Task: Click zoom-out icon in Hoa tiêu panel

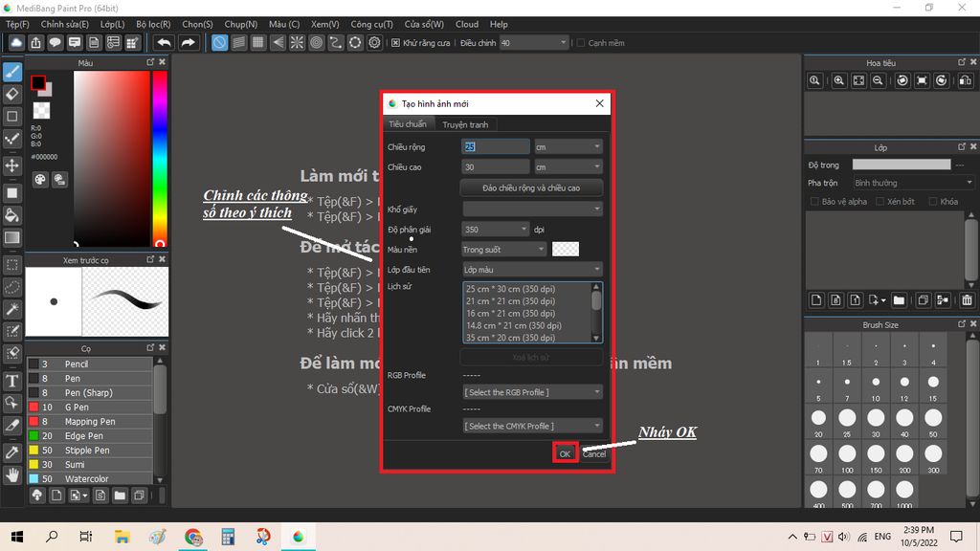Action: coord(879,80)
